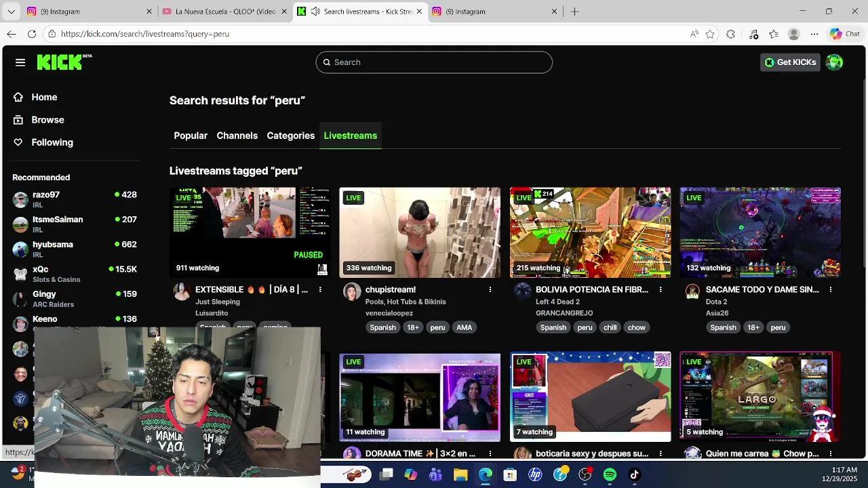868x488 pixels.
Task: Click the chill tag on BOLIVIA stream
Action: (610, 327)
